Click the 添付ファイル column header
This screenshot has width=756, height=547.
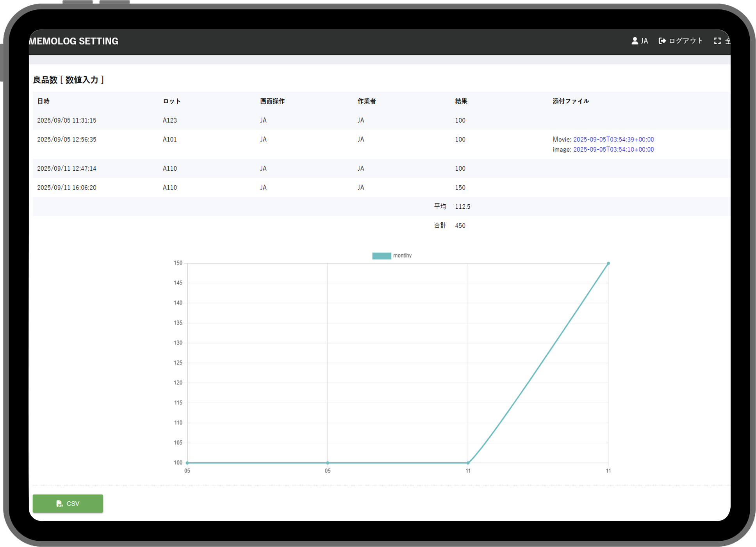coord(571,101)
